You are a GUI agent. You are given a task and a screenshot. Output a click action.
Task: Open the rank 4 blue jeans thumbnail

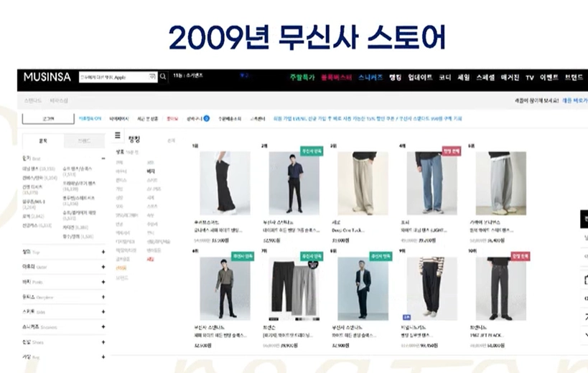pos(432,183)
